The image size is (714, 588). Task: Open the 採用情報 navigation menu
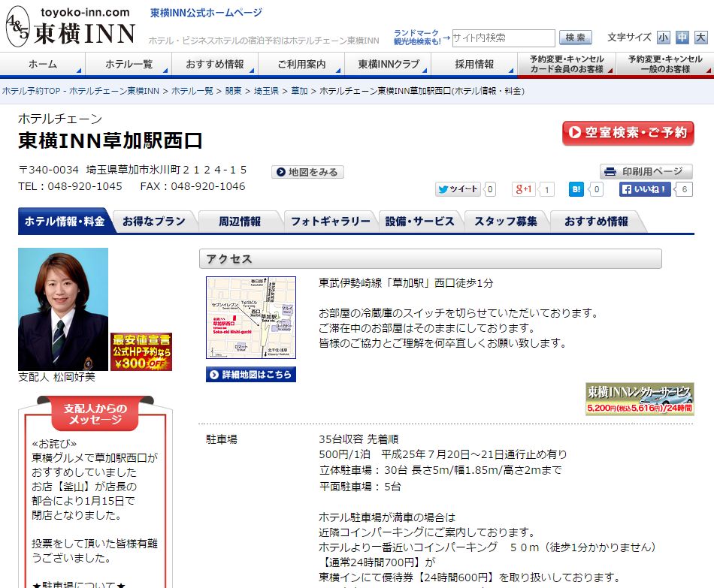point(474,64)
